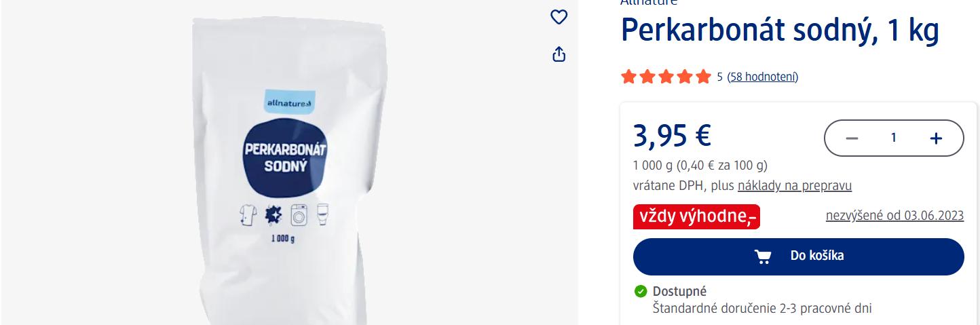Click the green Dostupné availability checkmark
980x325 pixels.
point(641,291)
